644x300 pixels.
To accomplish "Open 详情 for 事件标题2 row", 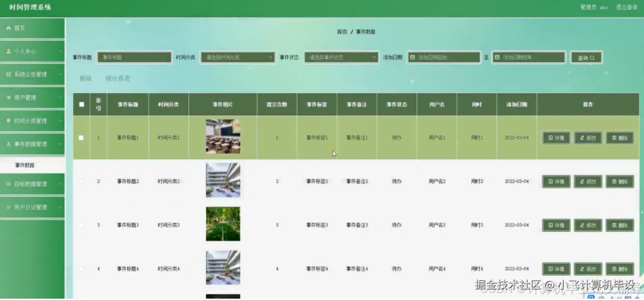I will (x=556, y=182).
